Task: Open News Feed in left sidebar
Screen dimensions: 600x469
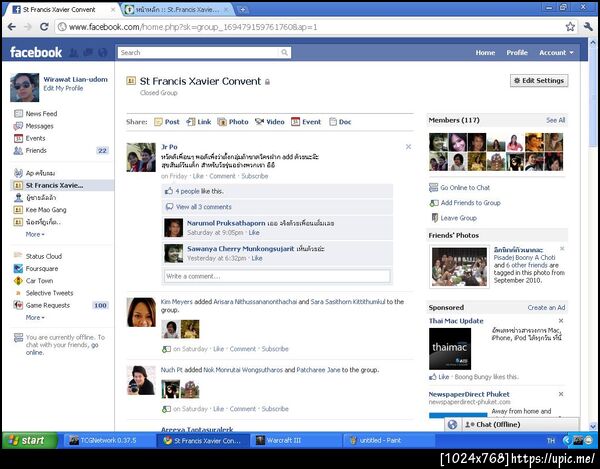Action: click(x=36, y=114)
